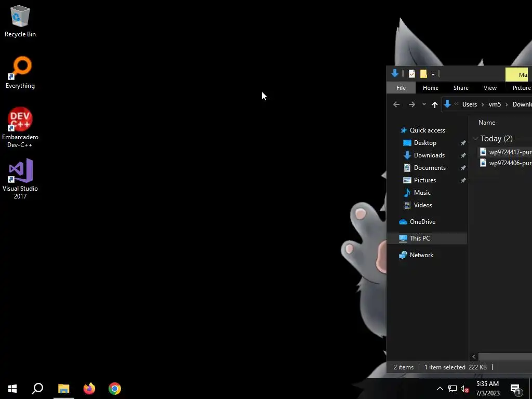Go up one folder level
The image size is (532, 399).
[x=435, y=104]
